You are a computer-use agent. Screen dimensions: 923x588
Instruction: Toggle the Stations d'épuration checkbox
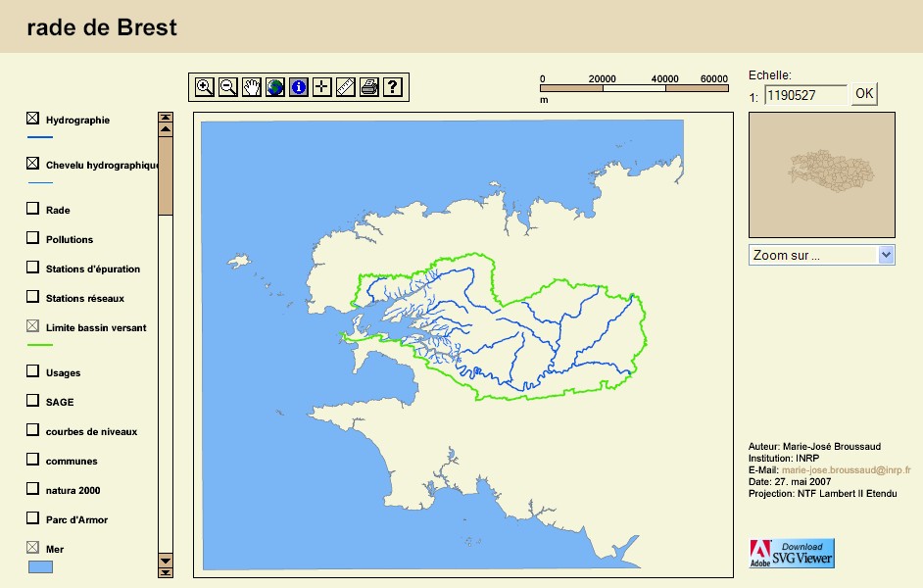pos(32,268)
